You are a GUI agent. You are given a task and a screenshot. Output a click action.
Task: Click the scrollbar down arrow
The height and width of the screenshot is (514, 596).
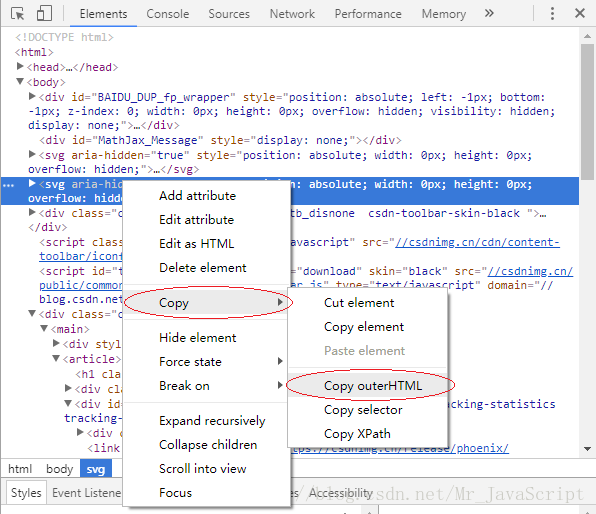588,449
